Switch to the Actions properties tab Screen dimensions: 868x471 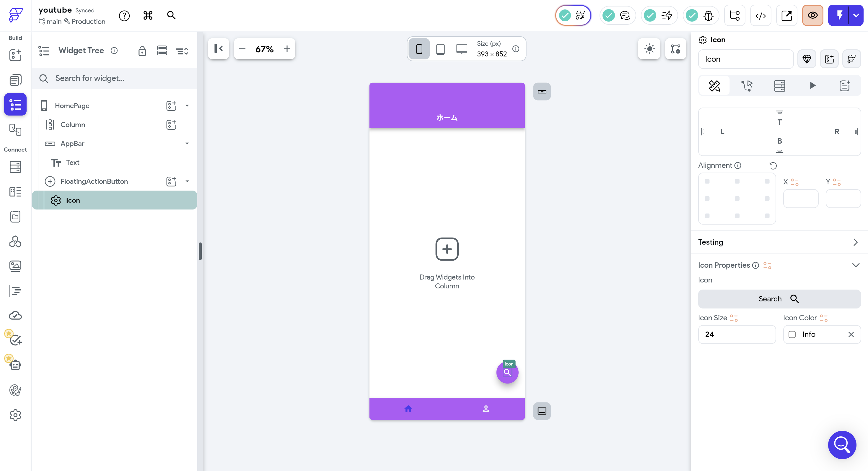[747, 86]
